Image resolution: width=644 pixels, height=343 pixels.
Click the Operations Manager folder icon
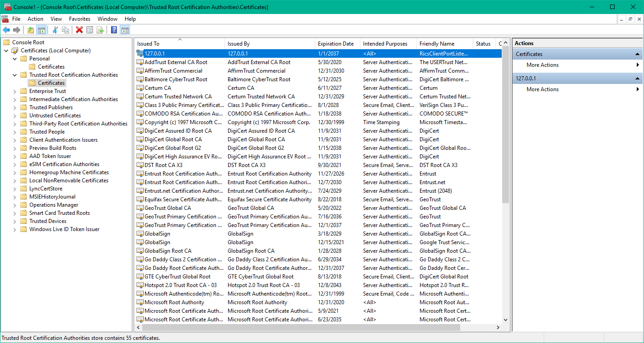[23, 205]
